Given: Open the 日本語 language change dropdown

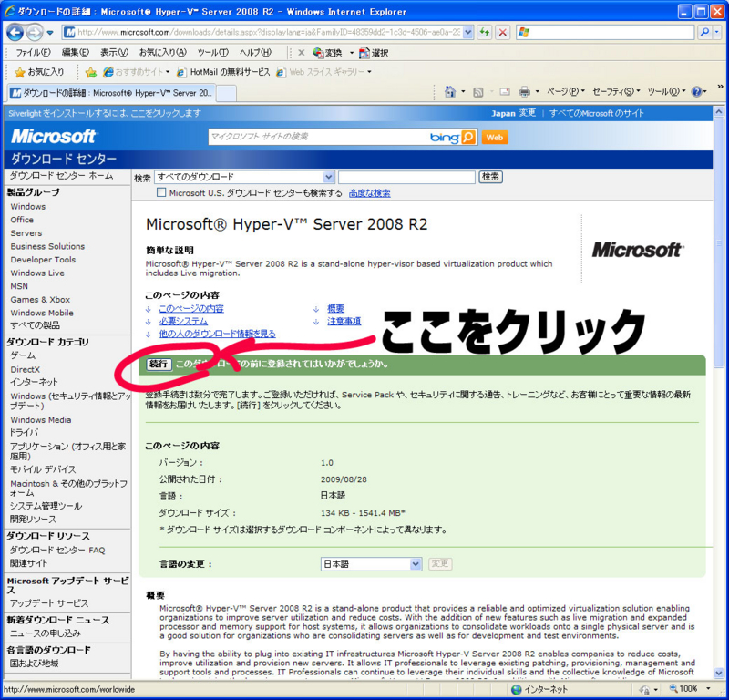Looking at the screenshot, I should tap(415, 563).
